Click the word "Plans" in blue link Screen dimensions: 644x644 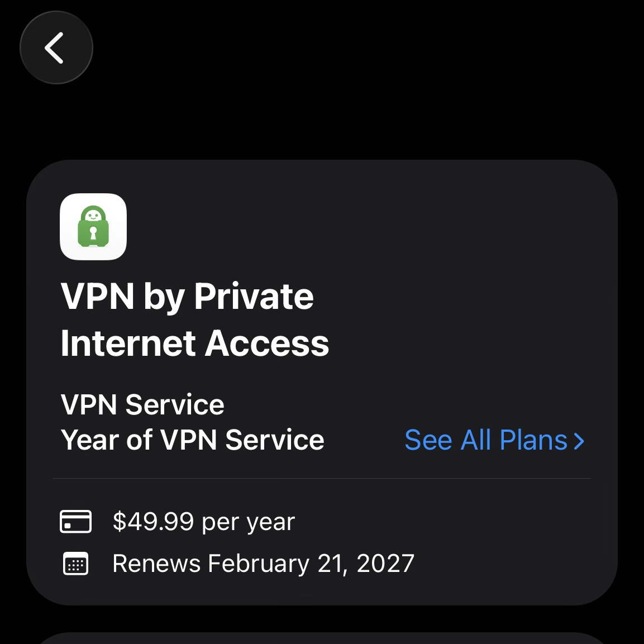(533, 440)
